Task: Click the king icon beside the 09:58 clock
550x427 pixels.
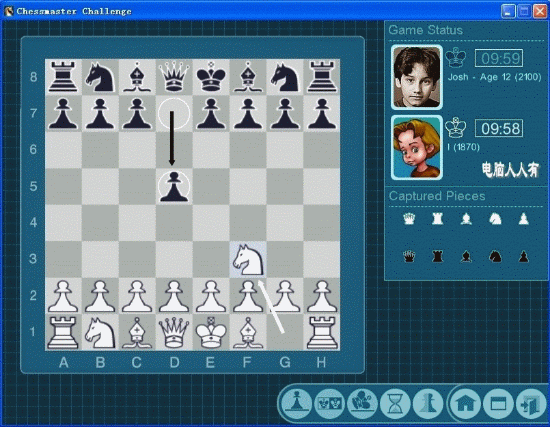Action: click(456, 127)
